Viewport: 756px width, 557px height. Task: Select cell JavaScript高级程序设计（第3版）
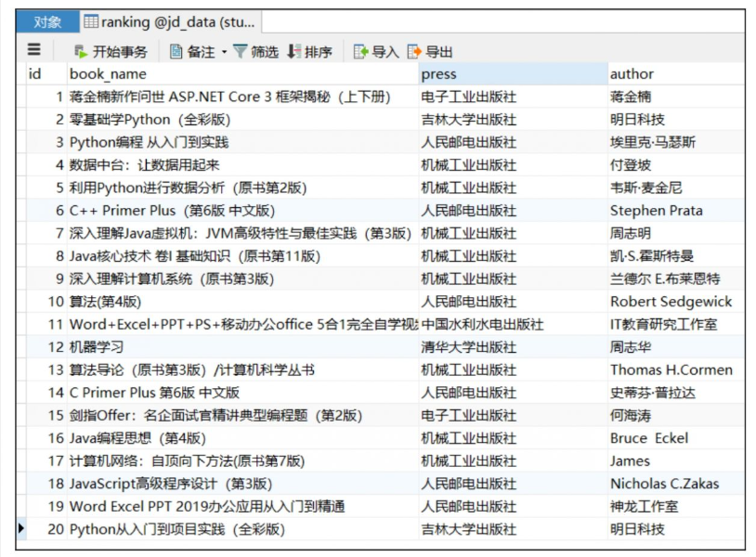point(242,484)
